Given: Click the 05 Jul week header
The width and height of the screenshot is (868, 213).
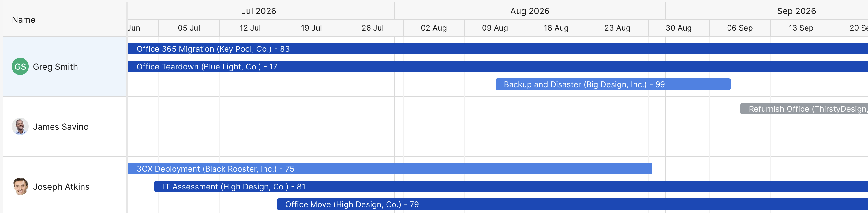Looking at the screenshot, I should (x=189, y=28).
